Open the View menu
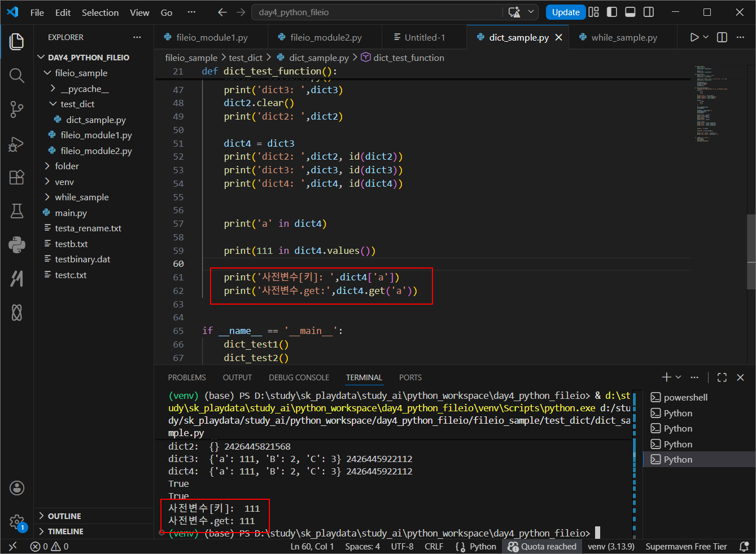This screenshot has height=554, width=756. pyautogui.click(x=140, y=12)
